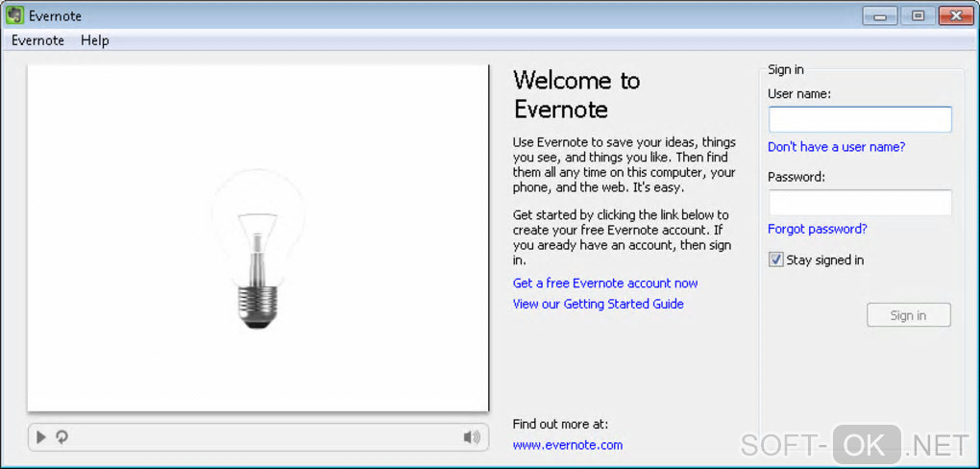This screenshot has width=980, height=469.
Task: Click the Find out more at text
Action: click(x=560, y=424)
